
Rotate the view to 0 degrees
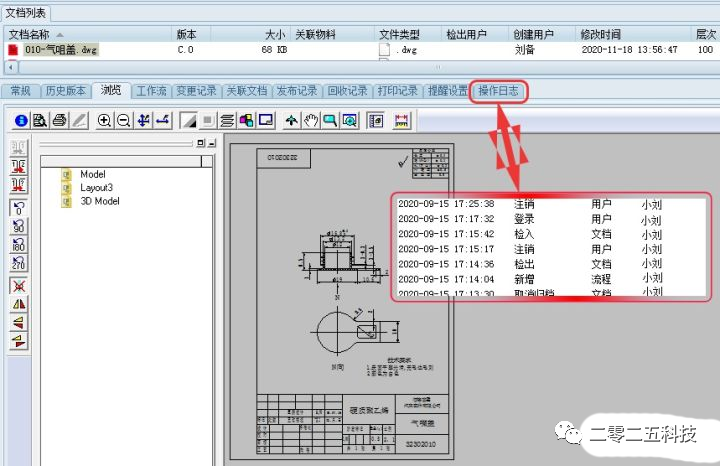point(18,208)
